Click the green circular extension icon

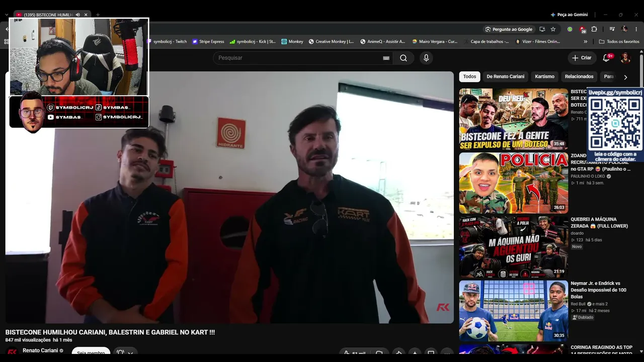(x=570, y=29)
